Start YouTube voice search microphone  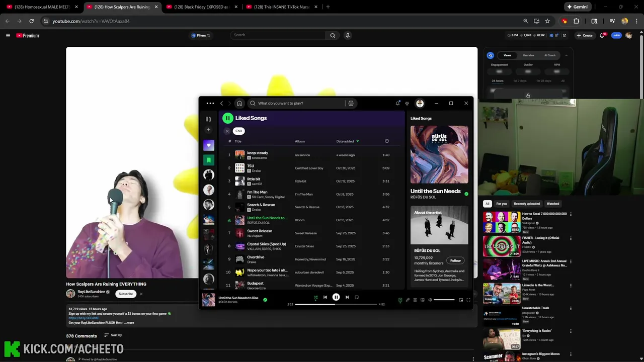tap(347, 35)
